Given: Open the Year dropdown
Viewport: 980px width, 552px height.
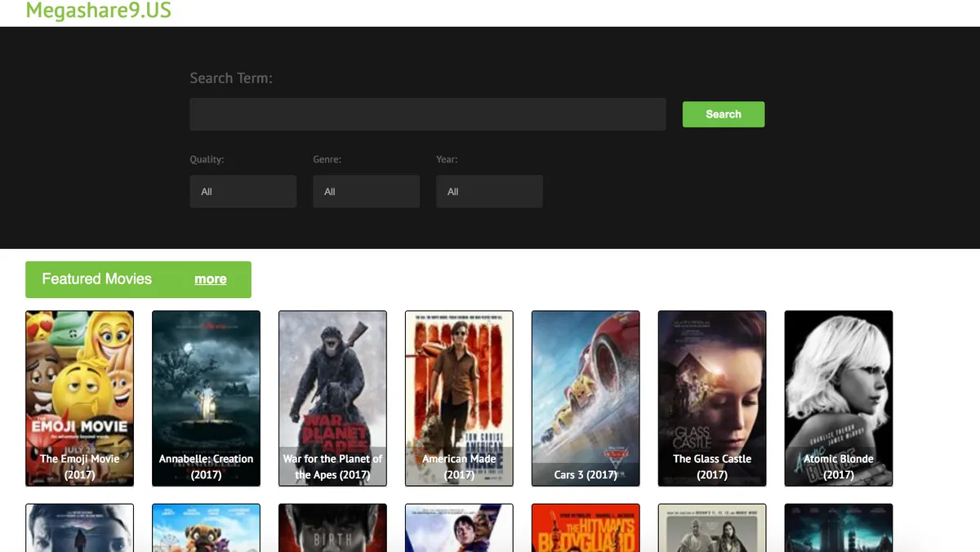Looking at the screenshot, I should [x=489, y=191].
